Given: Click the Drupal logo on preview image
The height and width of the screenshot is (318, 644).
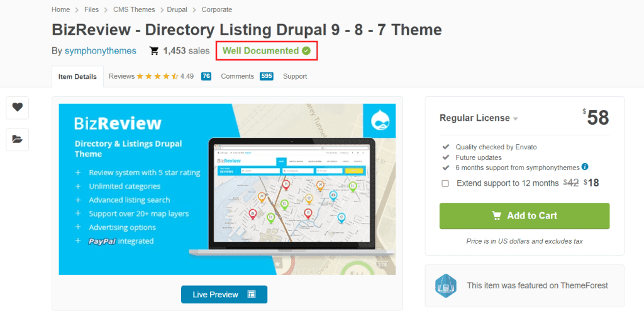Looking at the screenshot, I should point(379,121).
